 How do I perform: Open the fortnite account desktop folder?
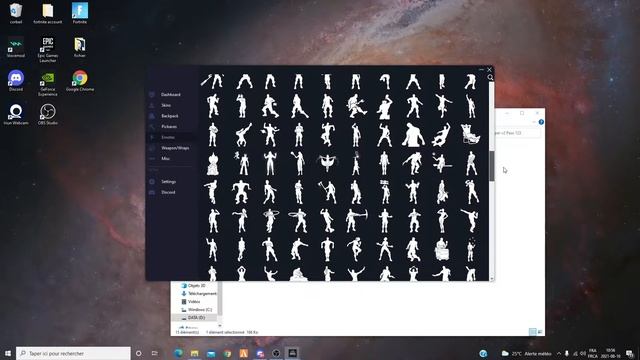point(48,13)
